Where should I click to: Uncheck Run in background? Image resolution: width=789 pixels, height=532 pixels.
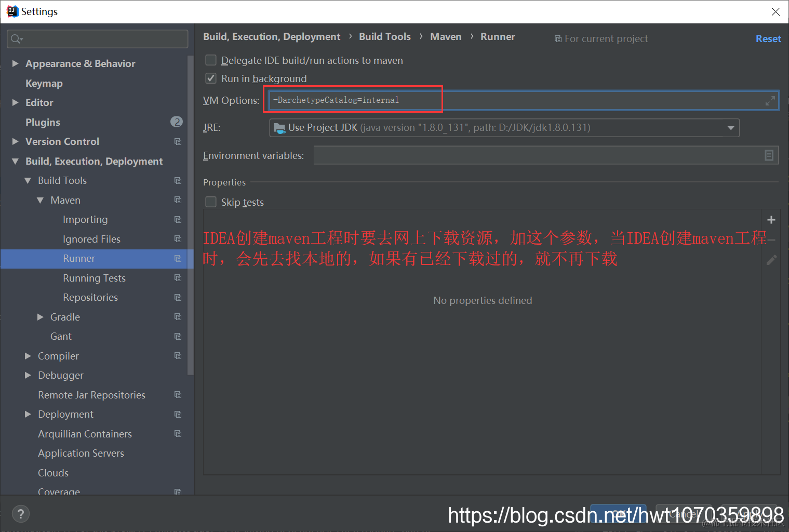[x=211, y=78]
